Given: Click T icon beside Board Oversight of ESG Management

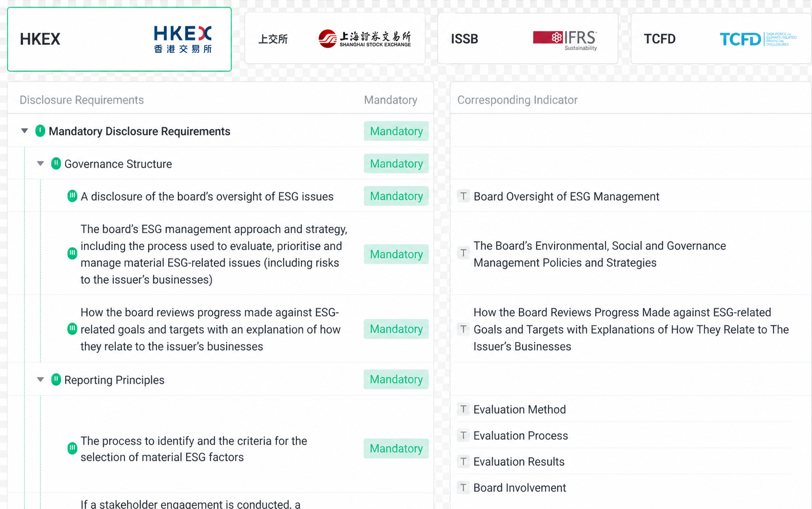Looking at the screenshot, I should click(463, 196).
